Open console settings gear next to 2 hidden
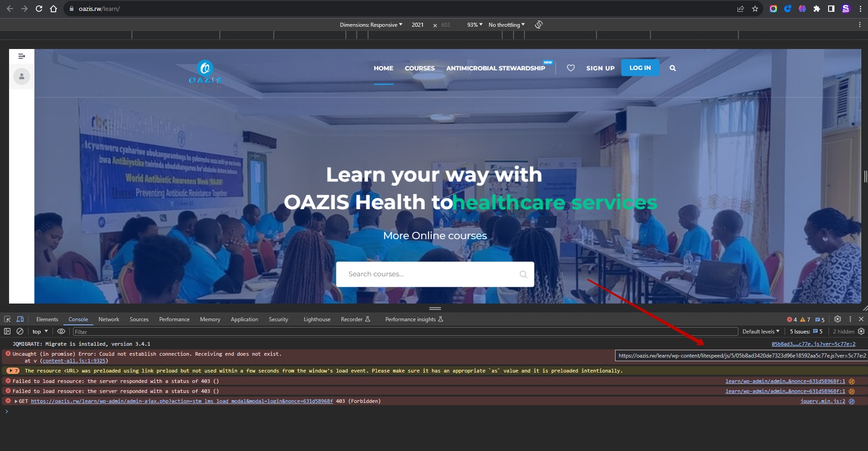Screen dimensions: 868x451 pyautogui.click(x=861, y=331)
